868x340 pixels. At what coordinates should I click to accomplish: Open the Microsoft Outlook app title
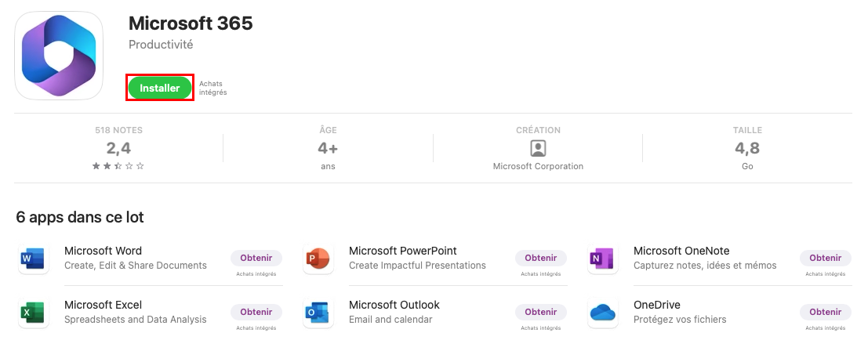click(394, 305)
